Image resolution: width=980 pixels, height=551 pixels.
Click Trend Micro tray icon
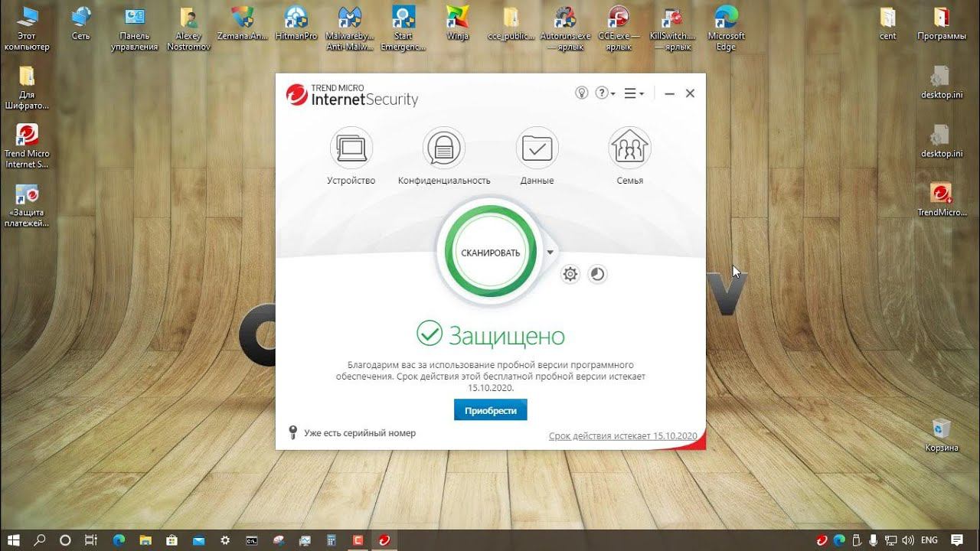click(822, 540)
